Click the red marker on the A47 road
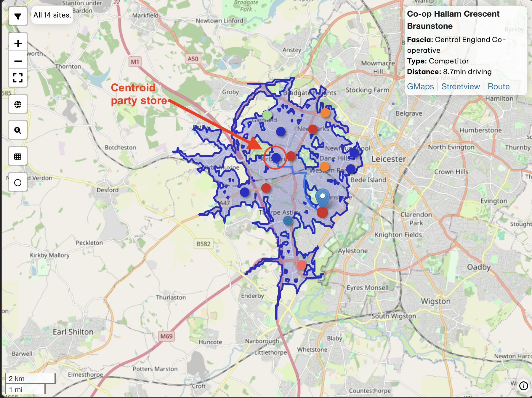Viewport: 532px width, 398px height. pos(266,188)
